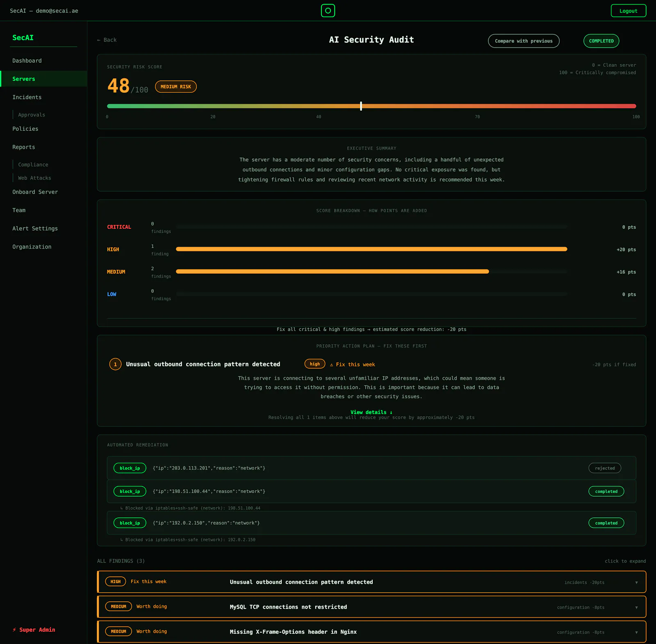
Task: Click the risk score slider marker
Action: (x=361, y=106)
